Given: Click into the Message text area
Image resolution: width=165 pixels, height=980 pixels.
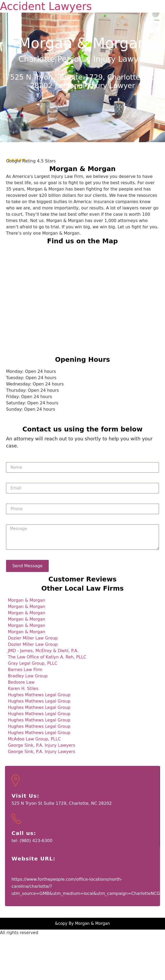Looking at the screenshot, I should pos(82,537).
